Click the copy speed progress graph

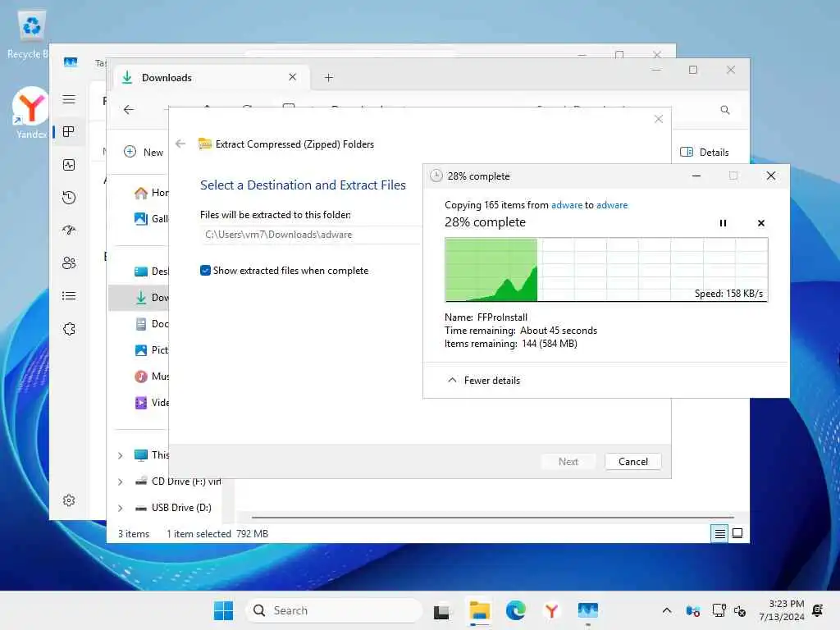click(x=606, y=270)
